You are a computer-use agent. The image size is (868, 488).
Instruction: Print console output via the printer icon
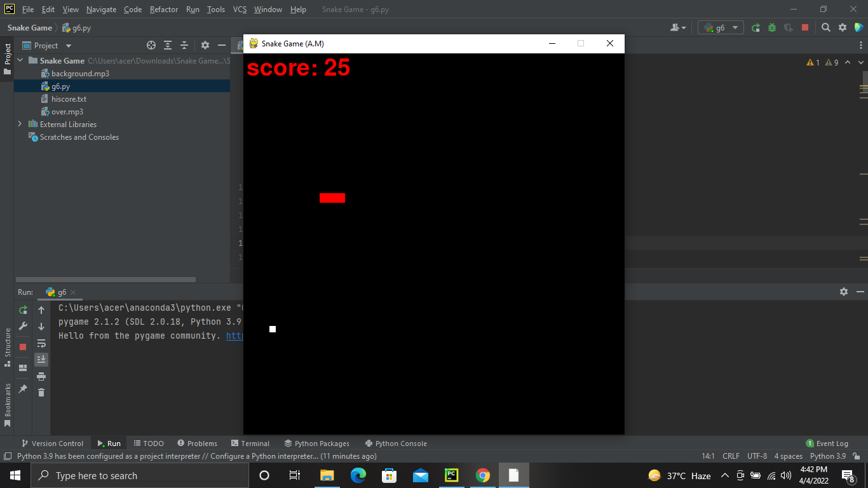[41, 377]
